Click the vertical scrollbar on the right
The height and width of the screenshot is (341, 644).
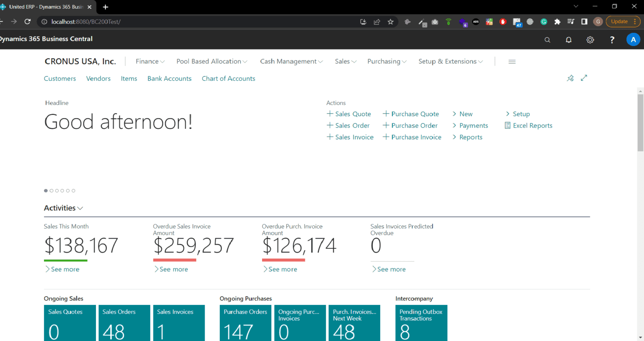[640, 122]
